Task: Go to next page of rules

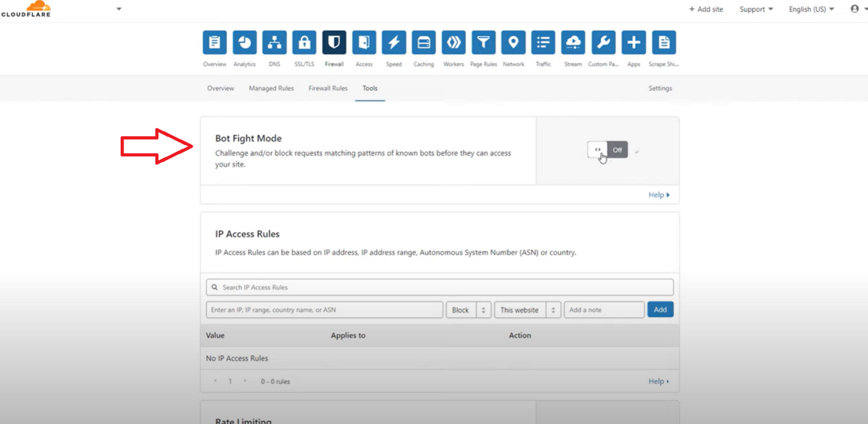Action: (x=245, y=381)
